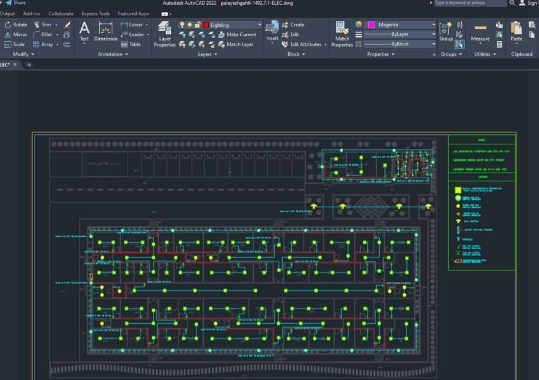Open the Edit Attributes dropdown arrow
This screenshot has width=539, height=380.
pyautogui.click(x=325, y=44)
